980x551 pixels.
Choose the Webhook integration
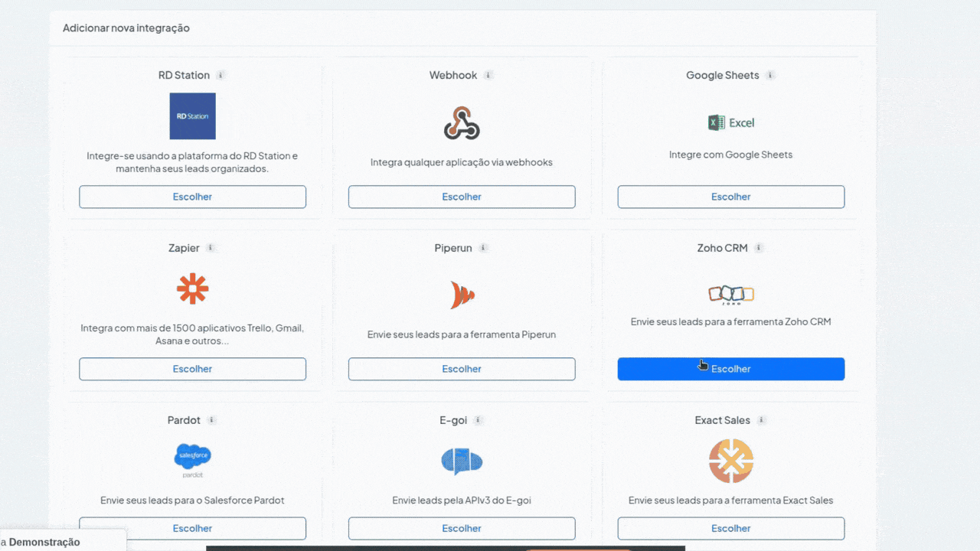tap(462, 197)
